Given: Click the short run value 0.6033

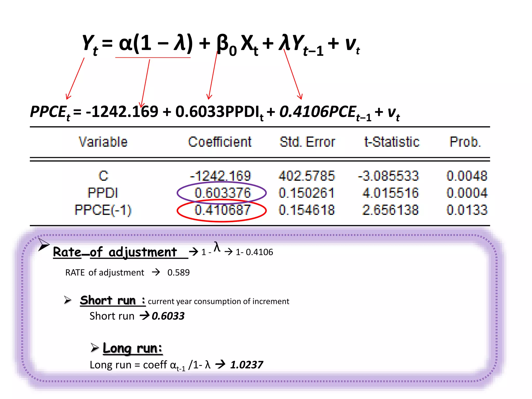Looking at the screenshot, I should 168,316.
